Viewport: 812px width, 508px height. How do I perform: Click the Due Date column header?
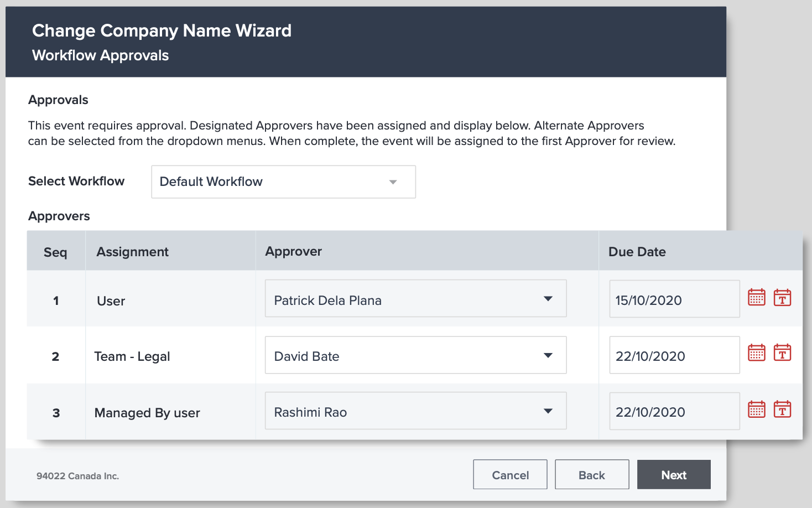click(x=700, y=252)
